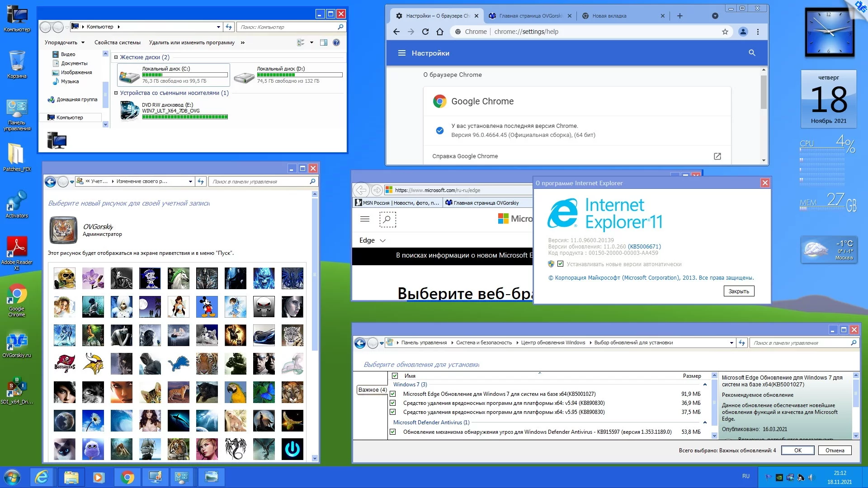This screenshot has height=488, width=868.
Task: Uncheck Windows Defender Antivirus definition update
Action: point(393,432)
